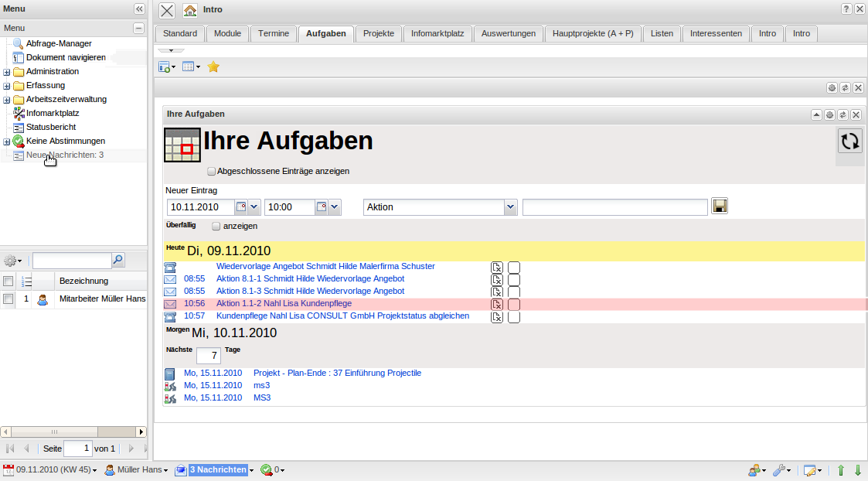Open Infomarktplatz in the menu tree
This screenshot has width=868, height=481.
(x=53, y=113)
